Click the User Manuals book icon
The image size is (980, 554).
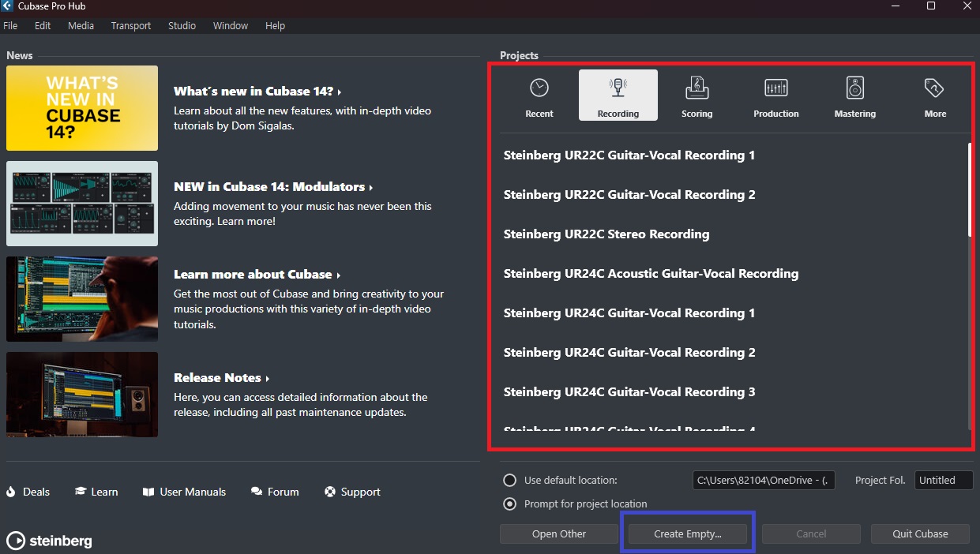[x=148, y=492]
